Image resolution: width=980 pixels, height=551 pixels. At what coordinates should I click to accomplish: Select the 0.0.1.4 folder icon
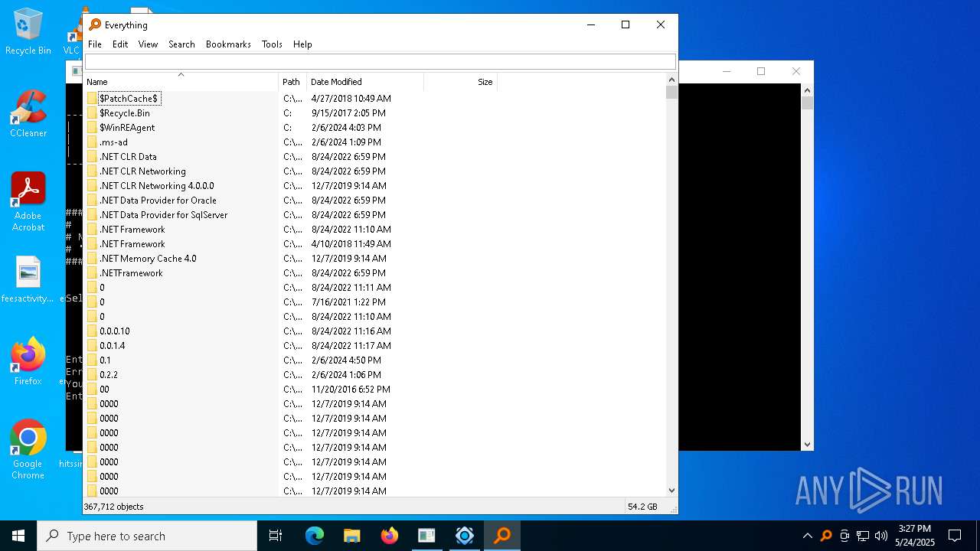tap(93, 346)
